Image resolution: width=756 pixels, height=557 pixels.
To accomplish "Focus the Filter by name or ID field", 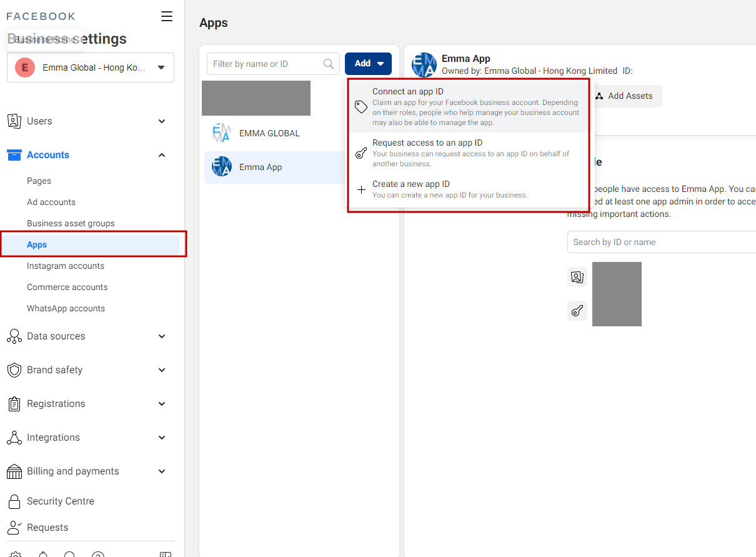I will (273, 64).
